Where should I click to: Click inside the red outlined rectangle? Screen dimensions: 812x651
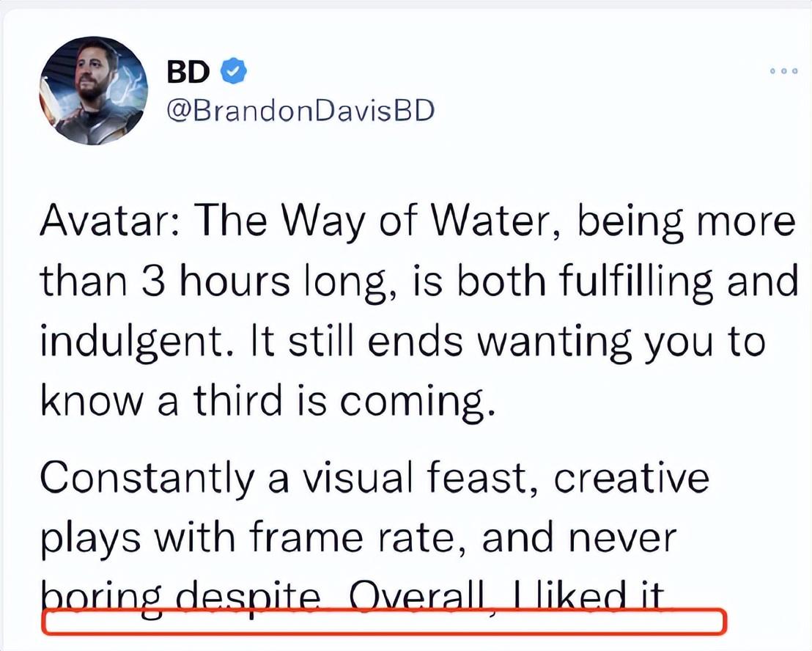tap(384, 622)
